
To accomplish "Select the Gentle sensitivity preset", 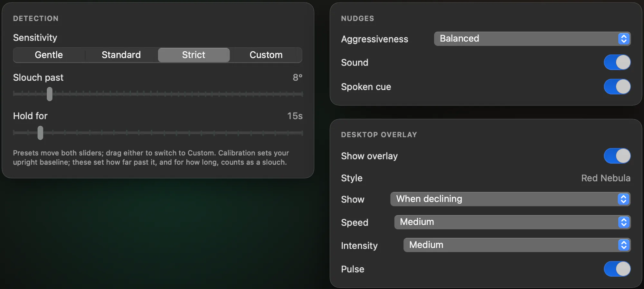I will coord(49,55).
